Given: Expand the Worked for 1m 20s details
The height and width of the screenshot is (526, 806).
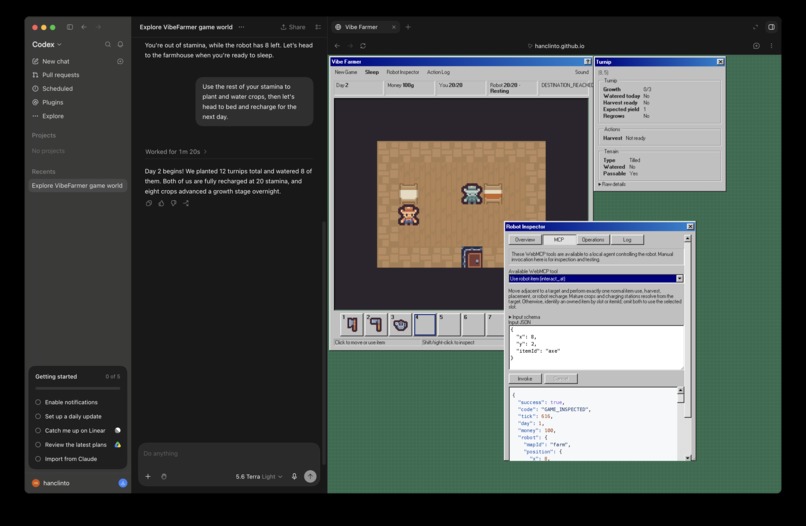Looking at the screenshot, I should (176, 152).
